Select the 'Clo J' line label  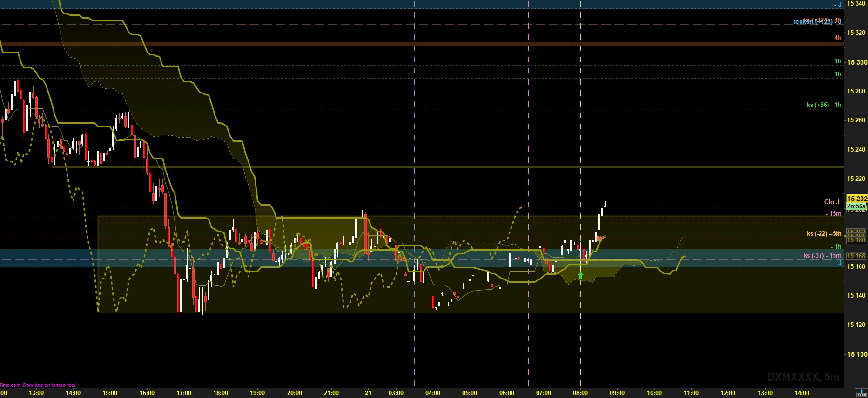click(832, 202)
